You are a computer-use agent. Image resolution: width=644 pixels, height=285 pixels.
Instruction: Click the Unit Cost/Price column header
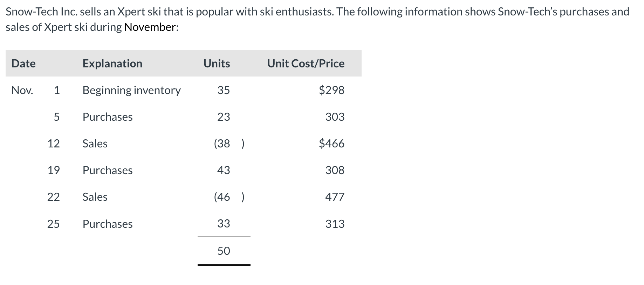pos(306,64)
